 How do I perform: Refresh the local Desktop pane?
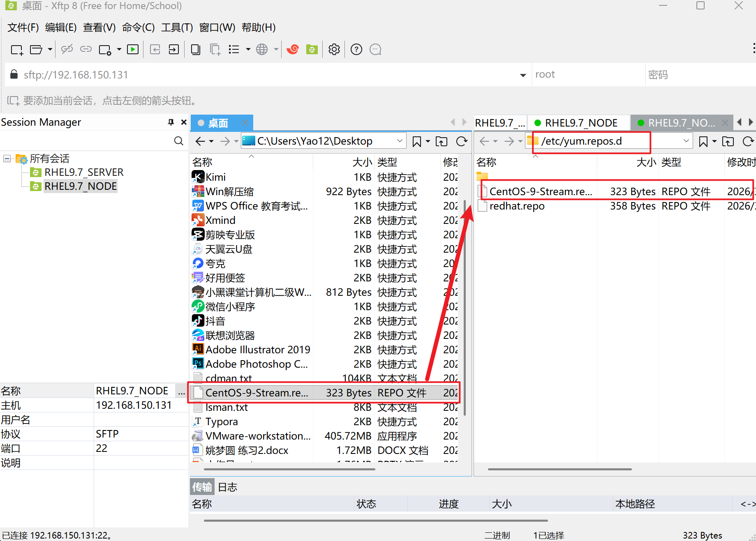point(462,141)
